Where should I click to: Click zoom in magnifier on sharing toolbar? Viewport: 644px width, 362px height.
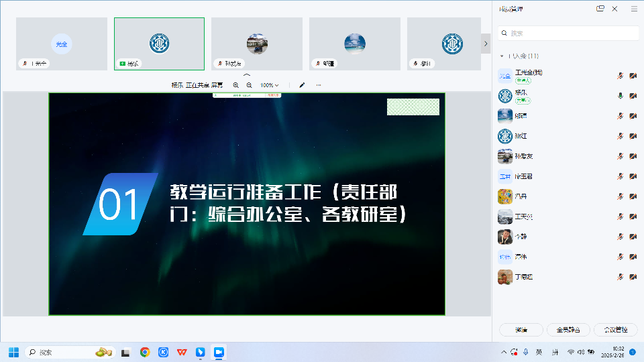235,85
